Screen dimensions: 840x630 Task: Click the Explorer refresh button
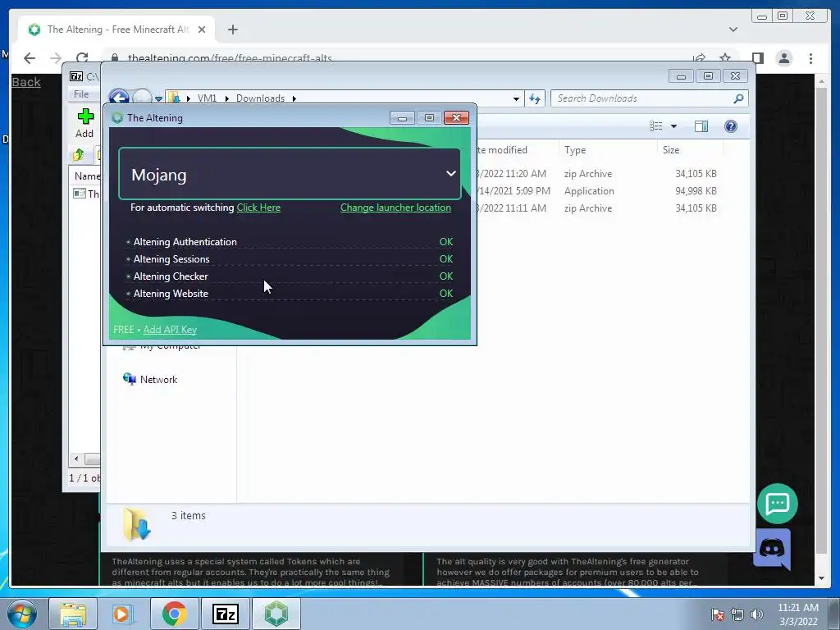[535, 98]
